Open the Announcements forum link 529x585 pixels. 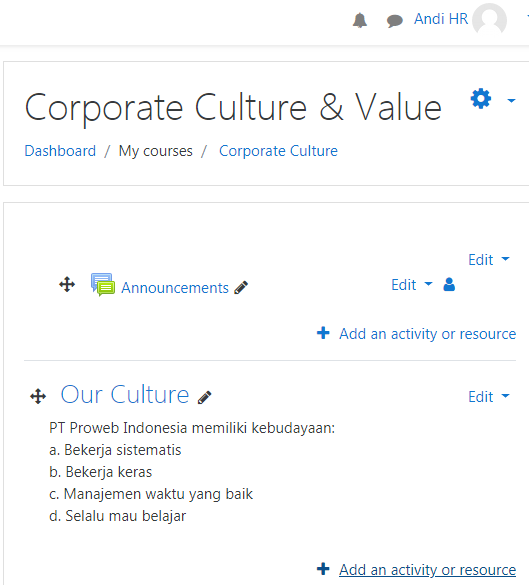175,288
